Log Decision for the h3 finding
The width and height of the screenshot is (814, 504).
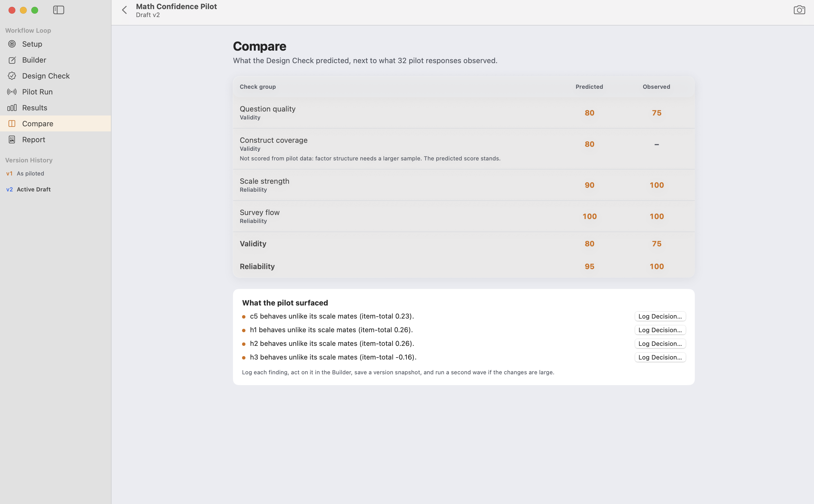click(x=660, y=357)
